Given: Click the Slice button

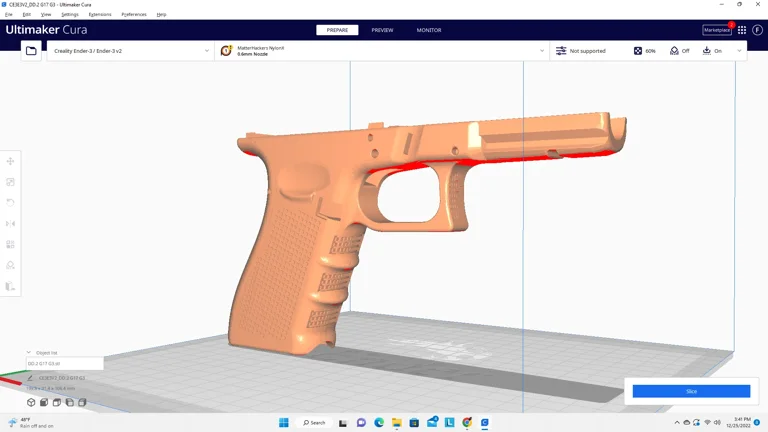Looking at the screenshot, I should point(691,391).
